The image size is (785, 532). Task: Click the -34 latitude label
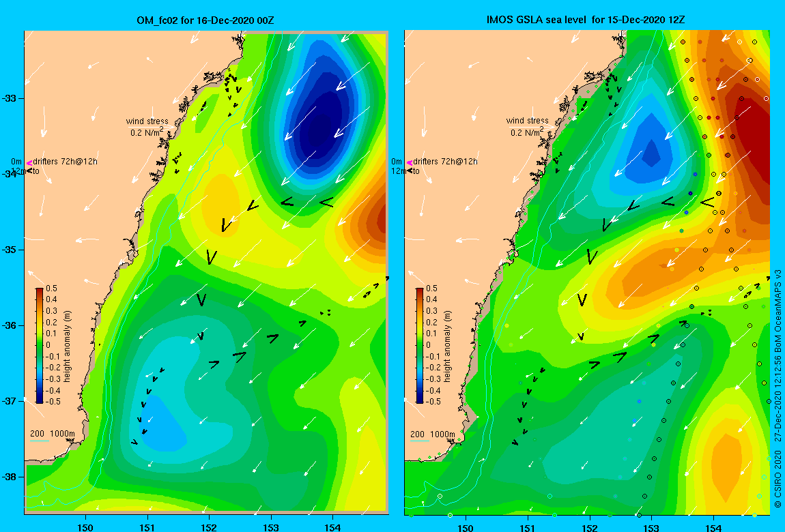pos(9,173)
